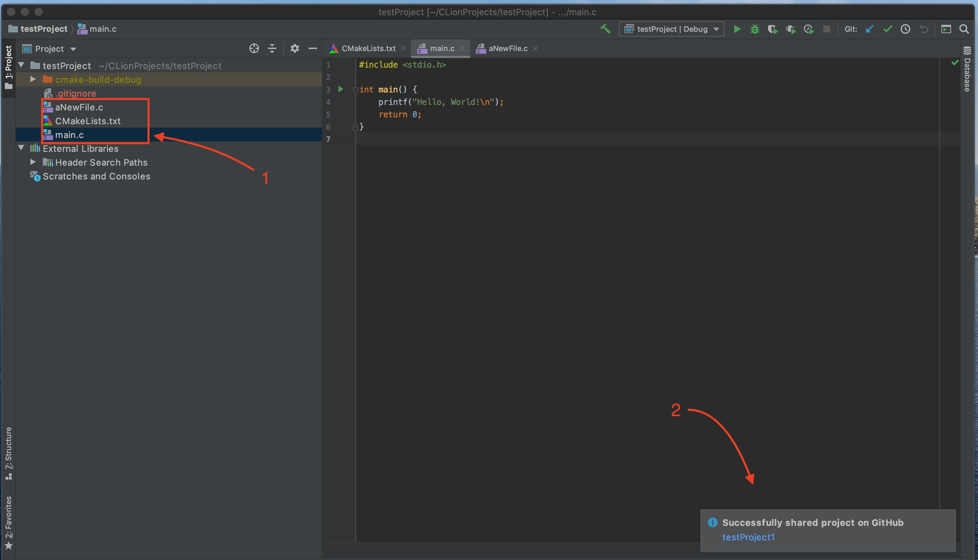
Task: Collapse the testProject root folder
Action: [x=21, y=65]
